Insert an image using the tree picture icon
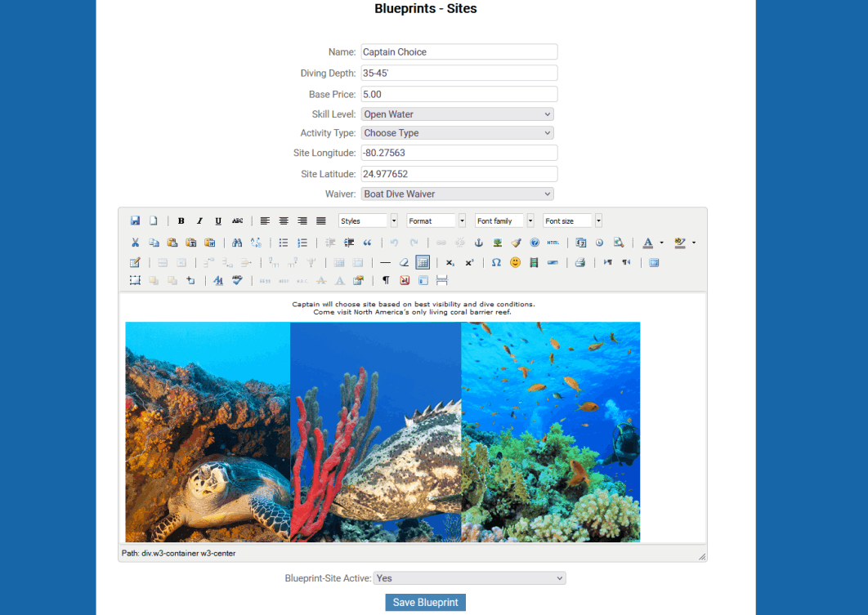 coord(498,243)
